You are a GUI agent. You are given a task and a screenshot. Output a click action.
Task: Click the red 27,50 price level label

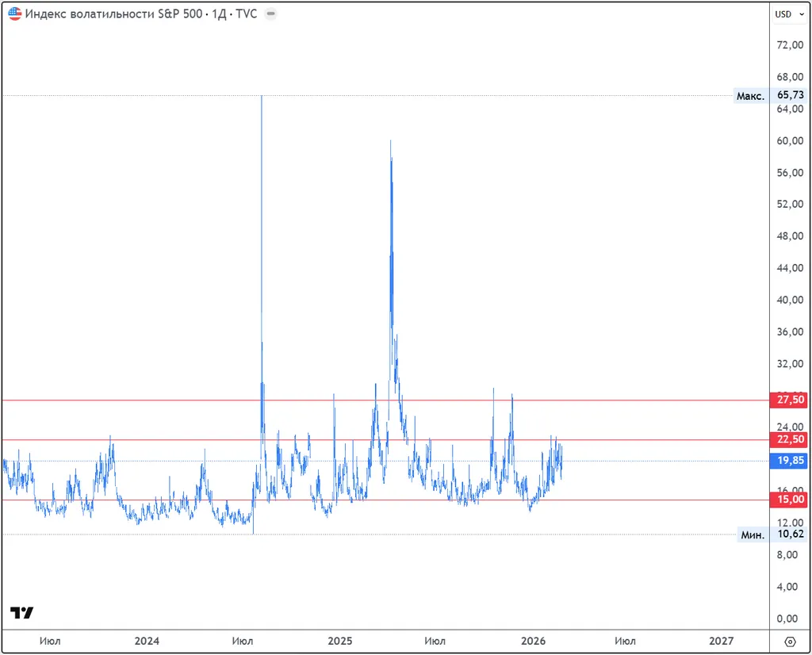coord(789,400)
